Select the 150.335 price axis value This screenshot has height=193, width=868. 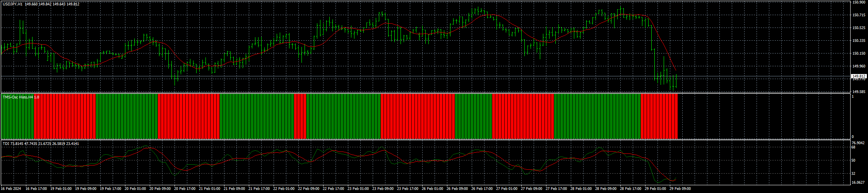pyautogui.click(x=859, y=41)
